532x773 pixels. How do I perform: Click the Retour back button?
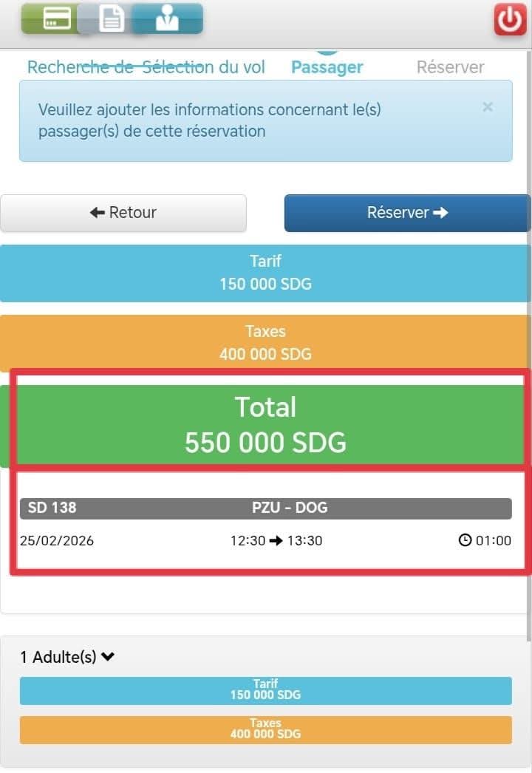coord(123,213)
